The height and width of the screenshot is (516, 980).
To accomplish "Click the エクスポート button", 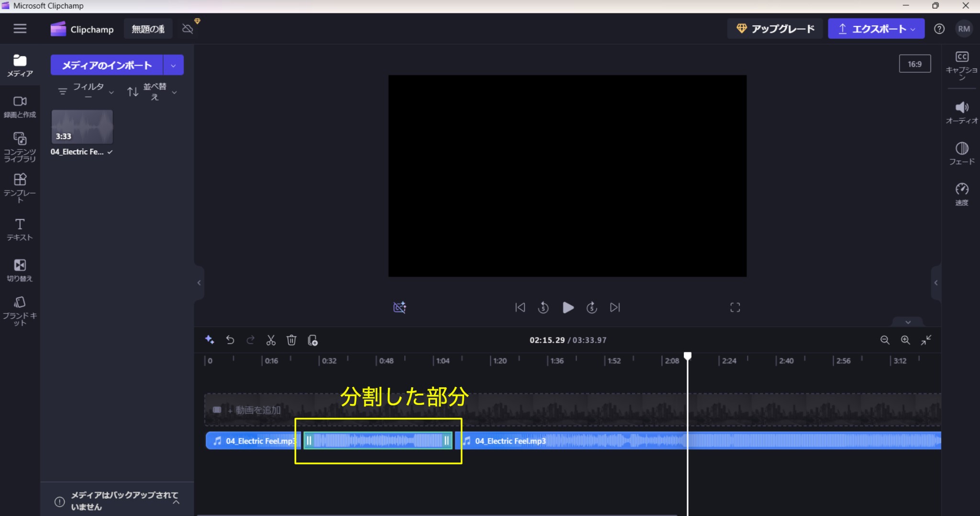I will (876, 29).
